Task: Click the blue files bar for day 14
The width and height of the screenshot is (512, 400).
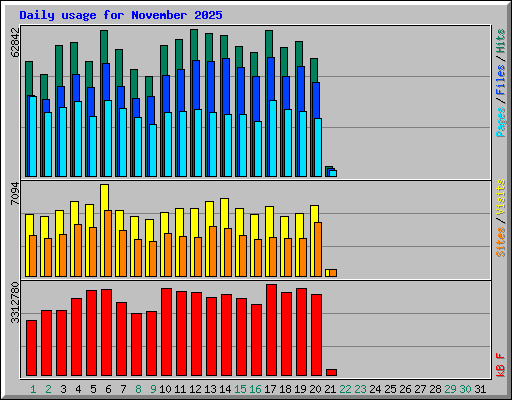Action: pos(226,86)
